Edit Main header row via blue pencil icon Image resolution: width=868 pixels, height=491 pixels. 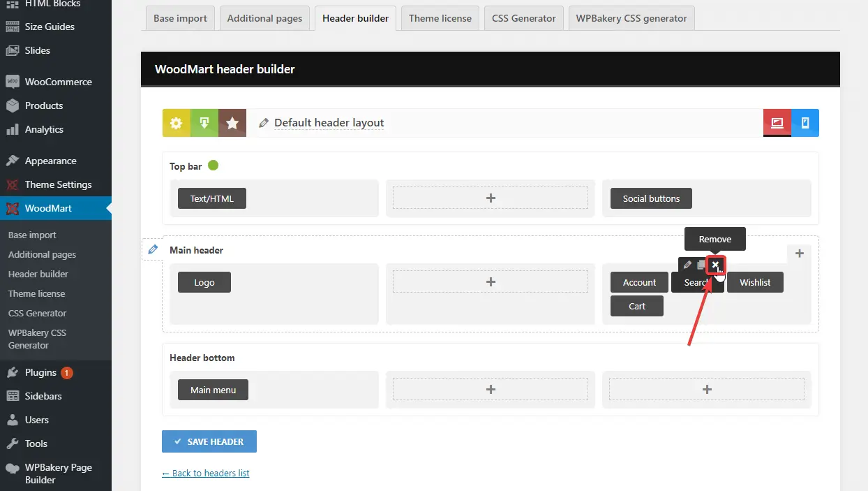[x=153, y=249]
